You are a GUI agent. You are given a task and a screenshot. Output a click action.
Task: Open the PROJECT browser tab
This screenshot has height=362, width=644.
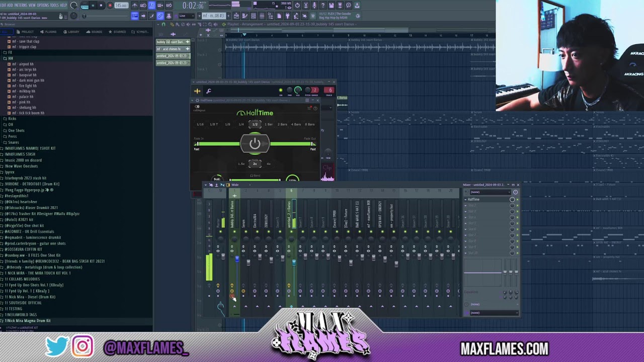click(x=25, y=32)
